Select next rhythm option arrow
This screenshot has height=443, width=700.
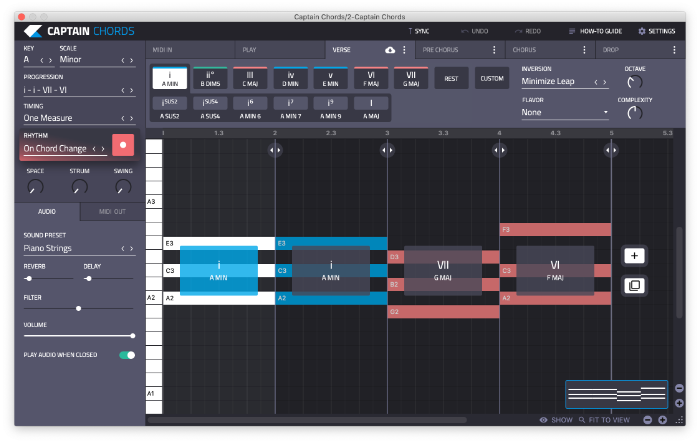(x=103, y=149)
